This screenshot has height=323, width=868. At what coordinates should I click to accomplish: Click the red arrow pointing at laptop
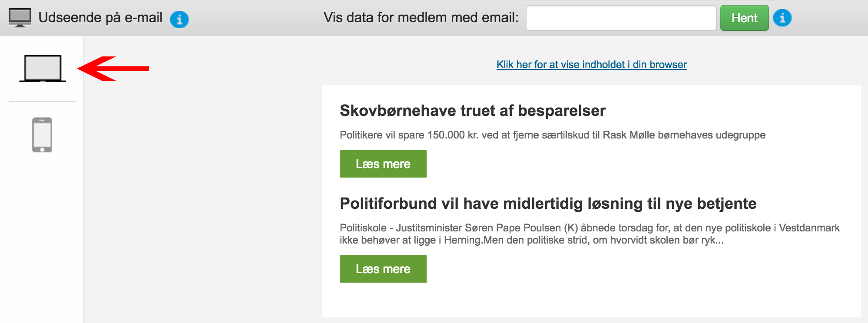[113, 68]
